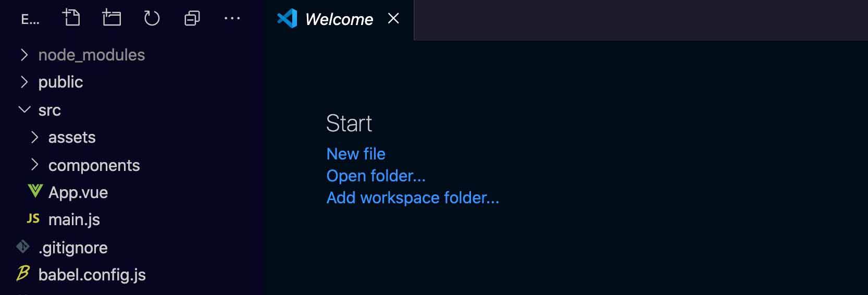Click the Add workspace folder... link
Screen dimensions: 868x295
coord(413,198)
